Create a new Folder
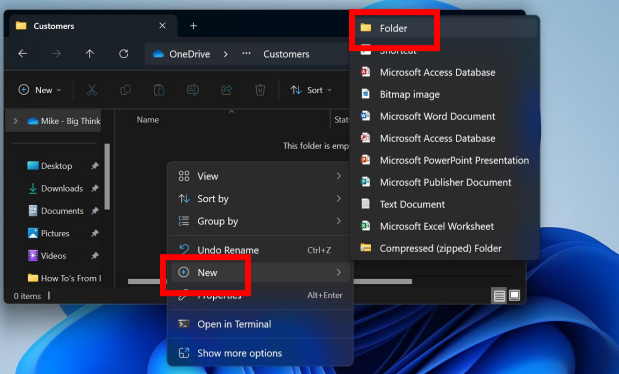 click(445, 28)
